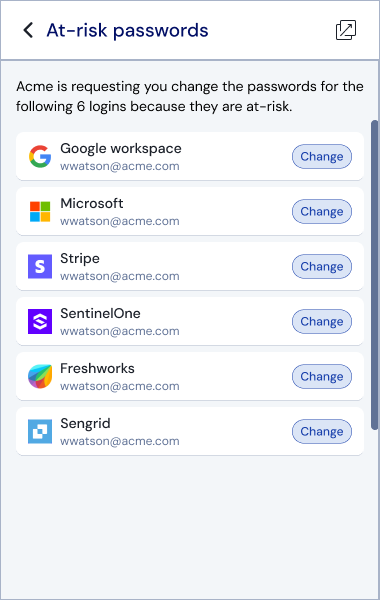Click the Stripe logo icon

pyautogui.click(x=40, y=266)
